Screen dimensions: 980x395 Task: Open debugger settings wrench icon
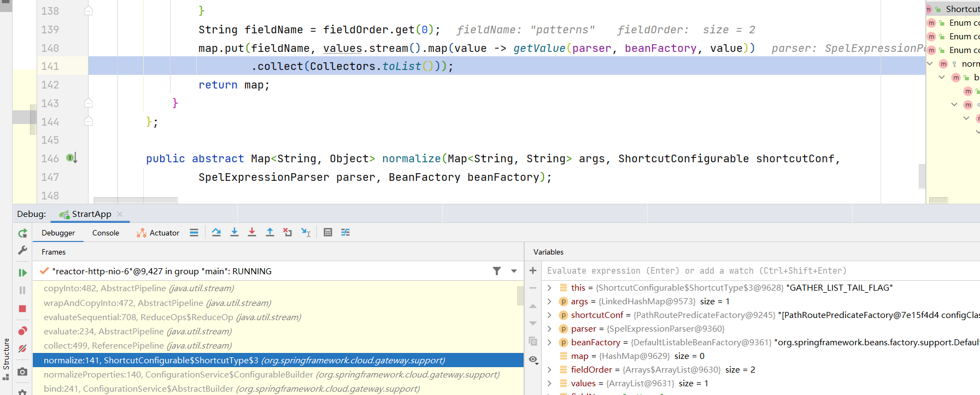coord(22,250)
